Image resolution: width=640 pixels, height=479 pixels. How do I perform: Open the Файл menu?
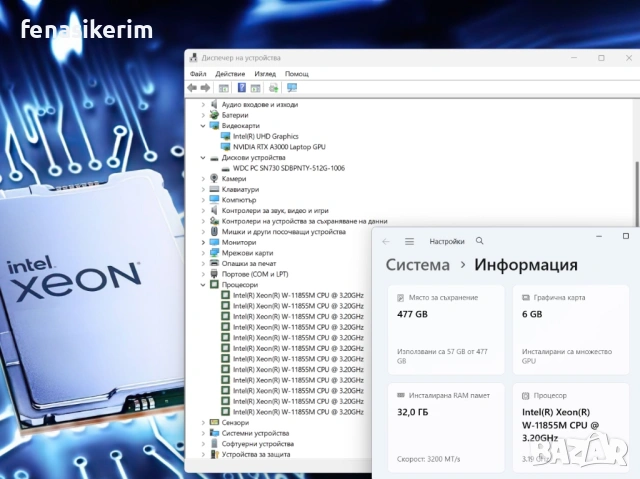[x=198, y=74]
